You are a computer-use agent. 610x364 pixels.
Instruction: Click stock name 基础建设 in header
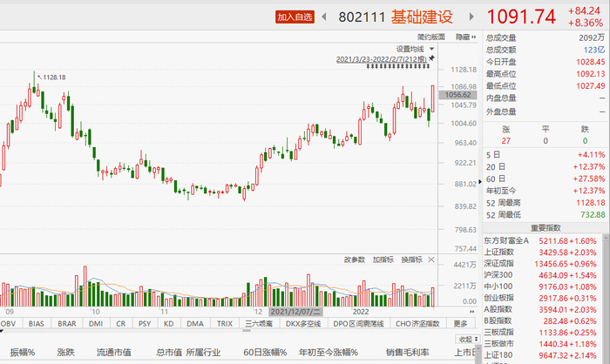point(422,17)
